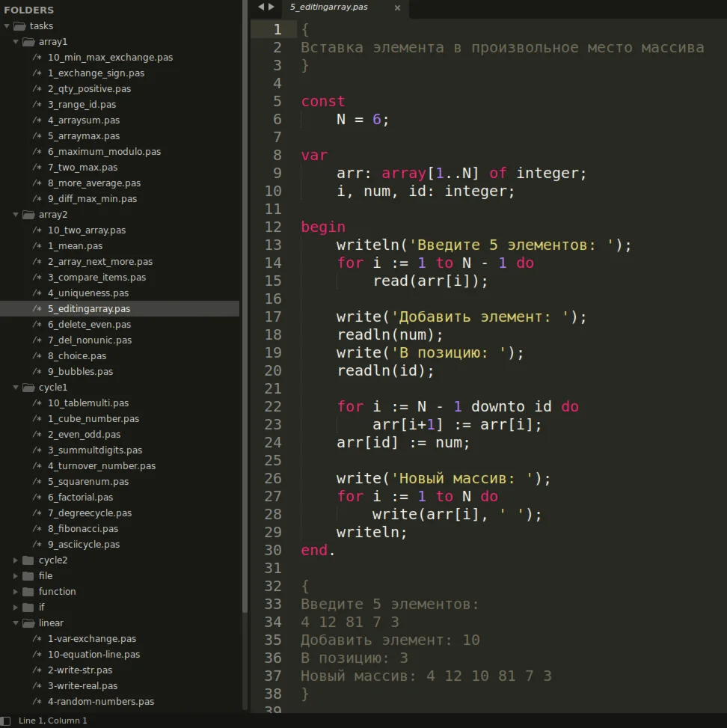Expand the if folder arrow
This screenshot has width=727, height=728.
[16, 608]
